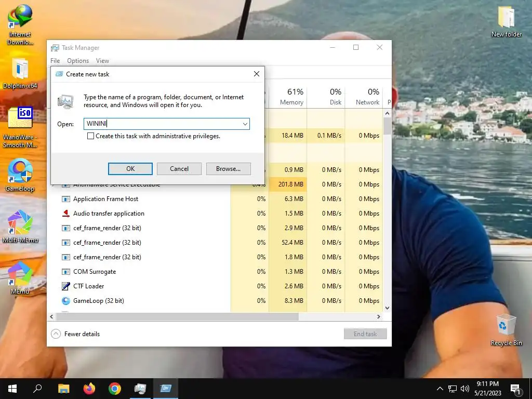
Task: Select the Audio transfer application process name
Action: coord(109,214)
